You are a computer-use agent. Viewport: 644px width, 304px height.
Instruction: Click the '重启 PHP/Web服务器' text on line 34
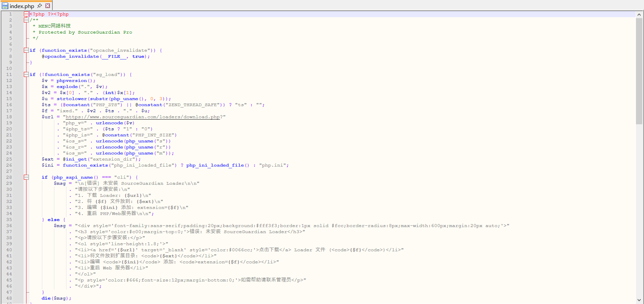pos(112,214)
